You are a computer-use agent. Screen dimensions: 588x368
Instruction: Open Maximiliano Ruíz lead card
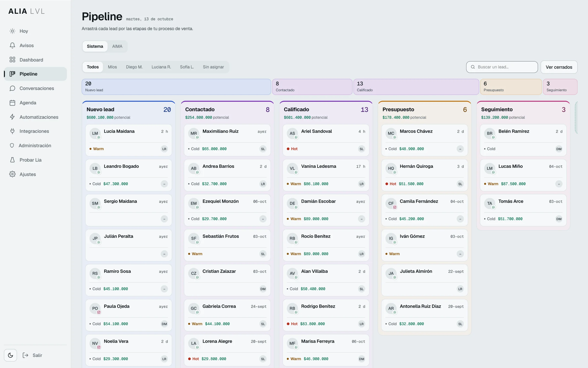227,140
